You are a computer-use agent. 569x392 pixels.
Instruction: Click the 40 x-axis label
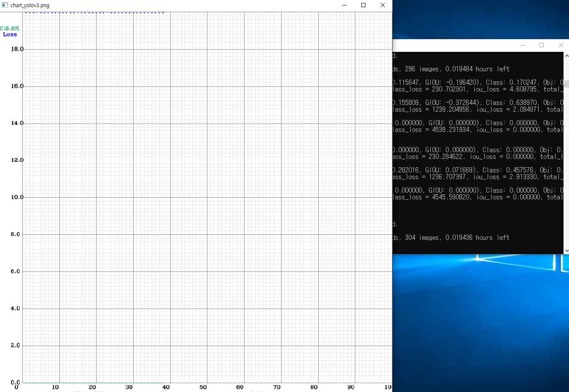pos(166,387)
